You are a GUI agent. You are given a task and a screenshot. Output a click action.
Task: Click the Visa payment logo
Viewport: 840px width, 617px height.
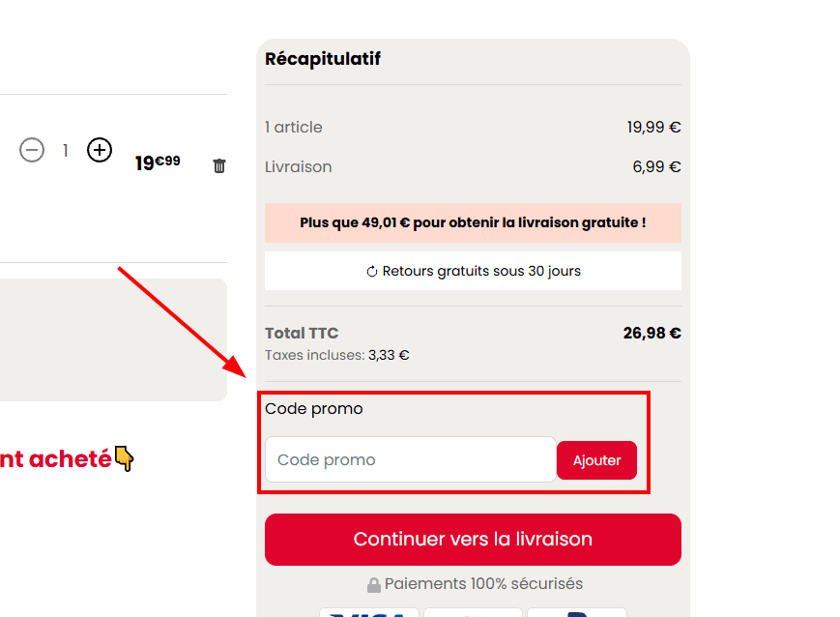(369, 611)
